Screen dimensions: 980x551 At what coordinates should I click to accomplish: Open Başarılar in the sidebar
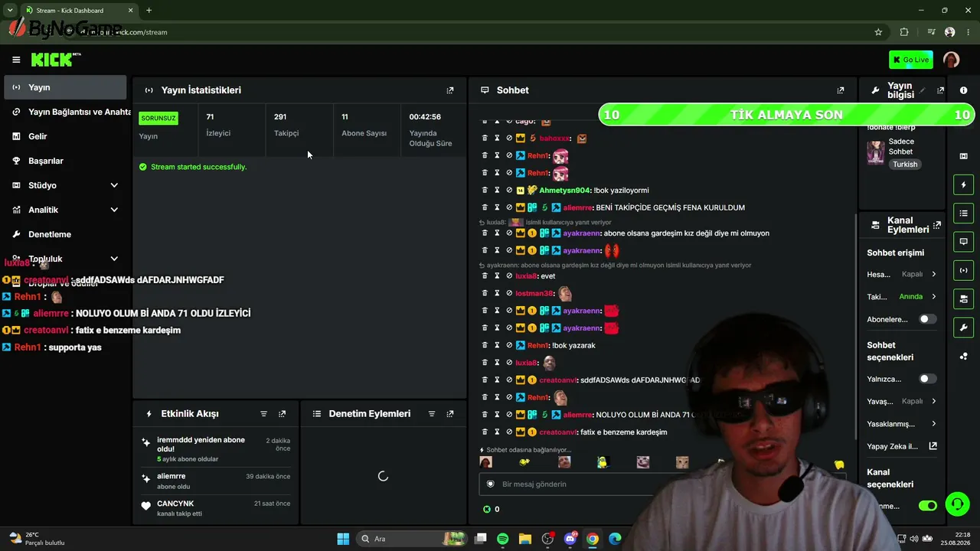point(65,161)
